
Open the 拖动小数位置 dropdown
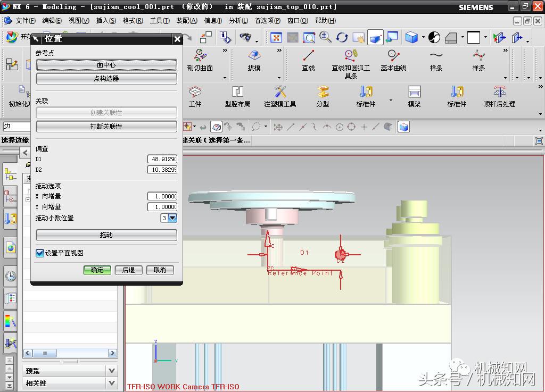172,218
